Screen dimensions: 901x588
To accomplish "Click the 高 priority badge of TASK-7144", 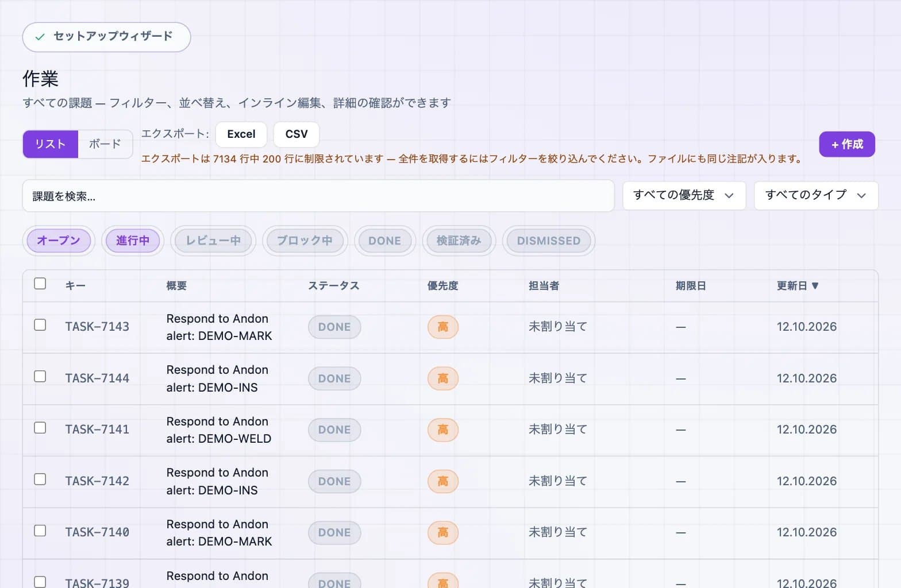I will (443, 378).
